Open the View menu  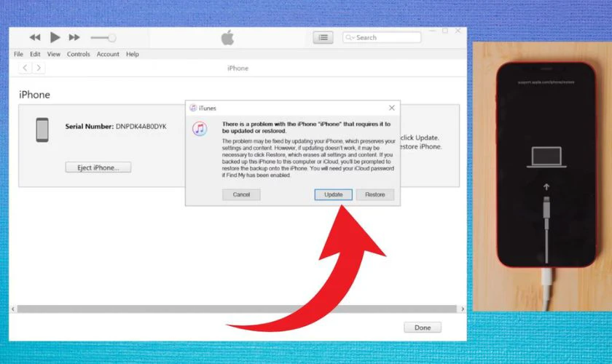point(53,54)
